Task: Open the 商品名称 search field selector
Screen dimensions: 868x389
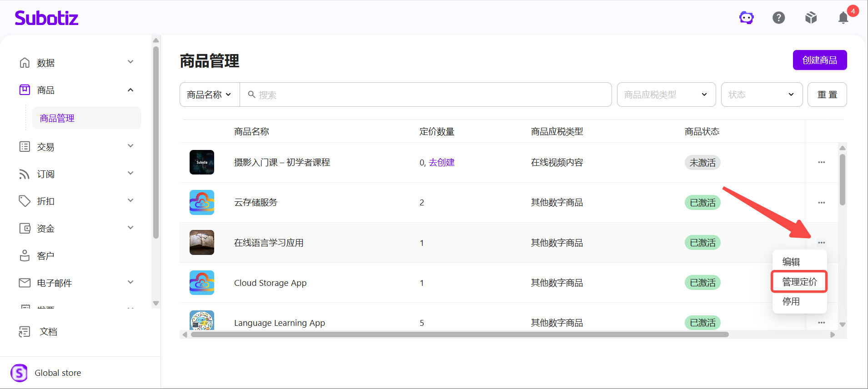Action: pos(210,95)
